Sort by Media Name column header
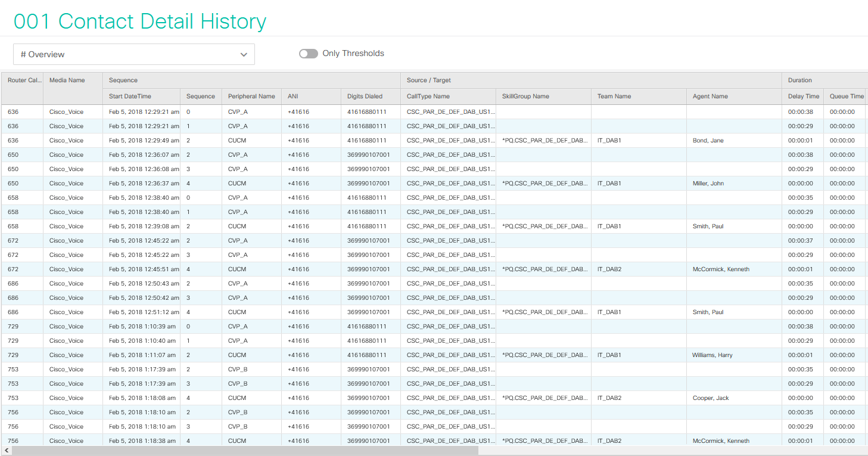This screenshot has width=868, height=456. click(73, 88)
